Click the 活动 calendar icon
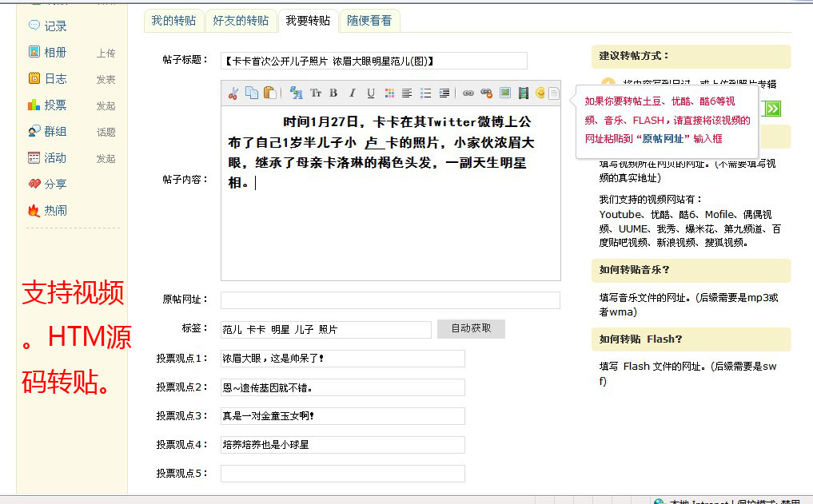This screenshot has width=813, height=504. [x=34, y=157]
